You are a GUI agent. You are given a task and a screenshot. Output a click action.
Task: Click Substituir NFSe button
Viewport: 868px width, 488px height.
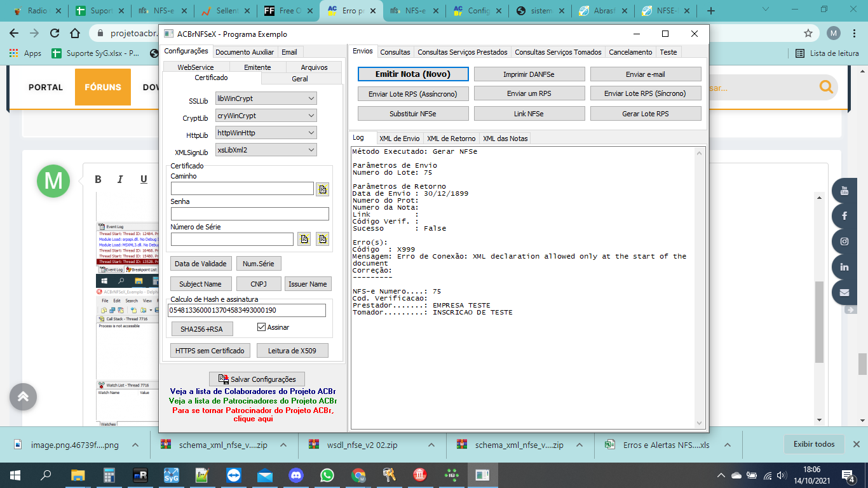(413, 114)
